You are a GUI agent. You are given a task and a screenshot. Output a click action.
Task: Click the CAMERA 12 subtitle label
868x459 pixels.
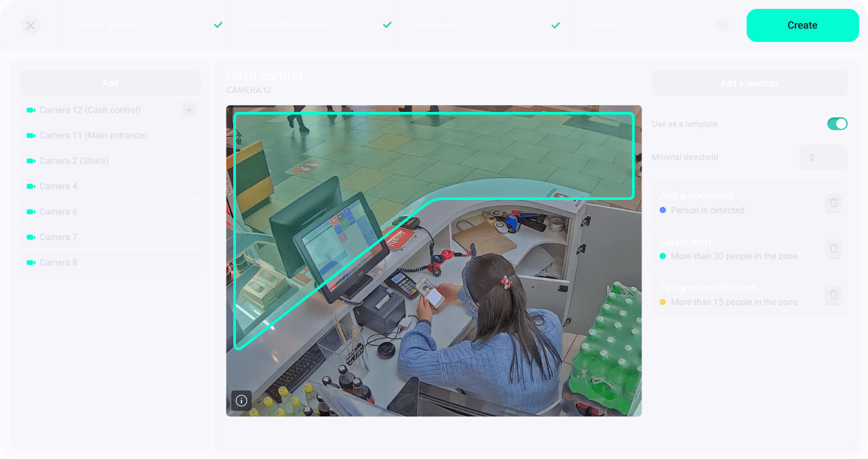(x=249, y=90)
